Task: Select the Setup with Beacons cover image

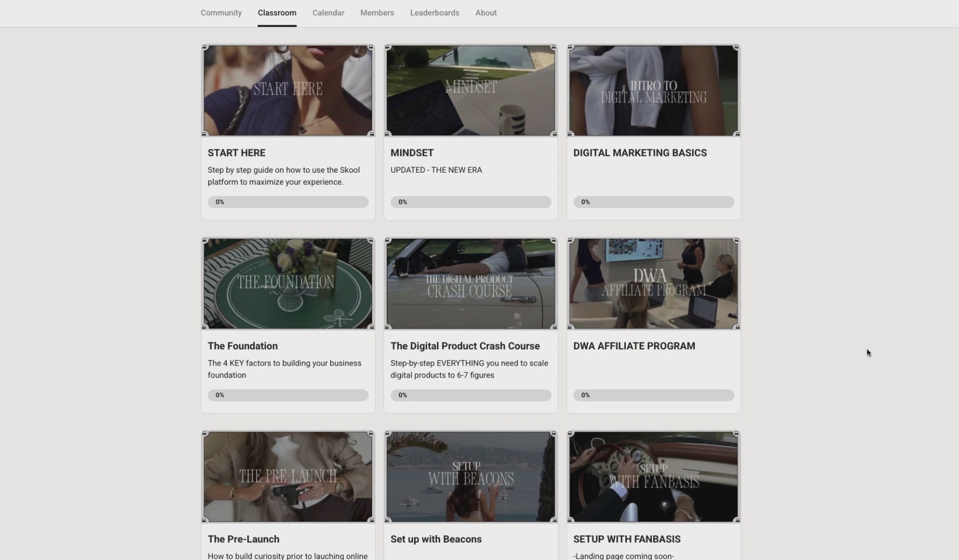Action: [x=470, y=477]
